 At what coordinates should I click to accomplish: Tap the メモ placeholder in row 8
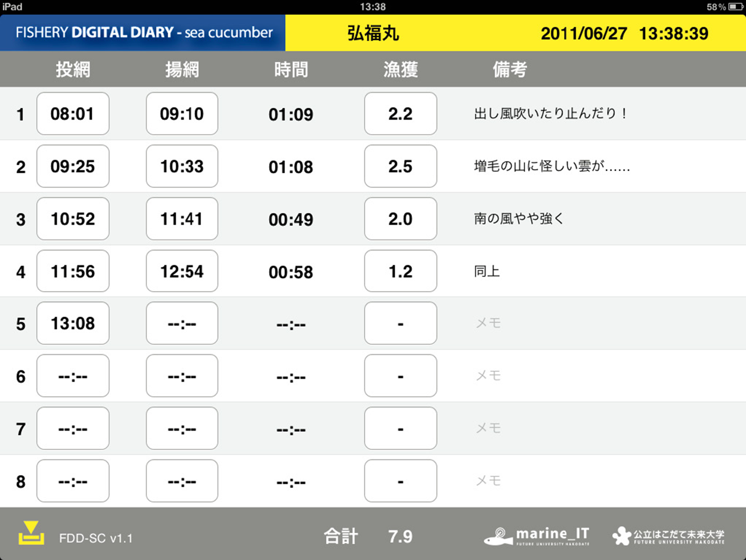488,481
